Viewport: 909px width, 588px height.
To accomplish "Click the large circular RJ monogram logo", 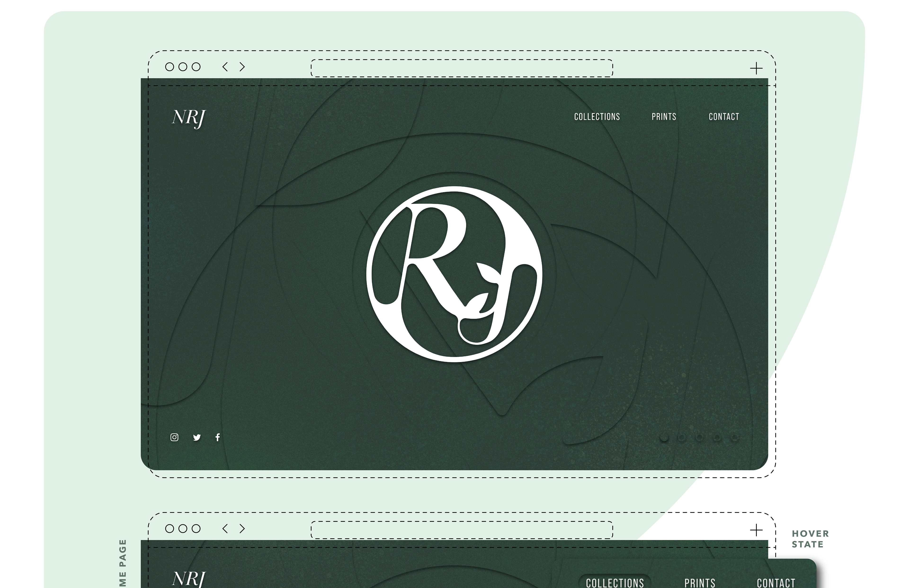I will pyautogui.click(x=454, y=274).
